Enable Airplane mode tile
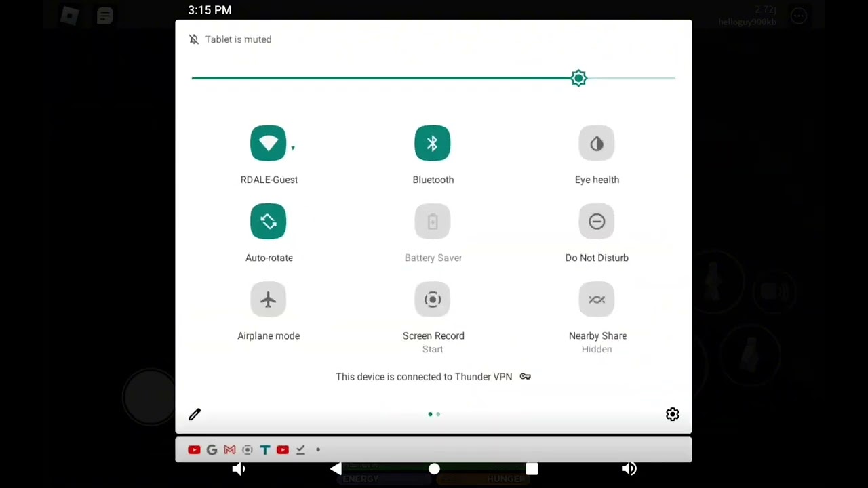Viewport: 868px width, 488px height. (269, 299)
